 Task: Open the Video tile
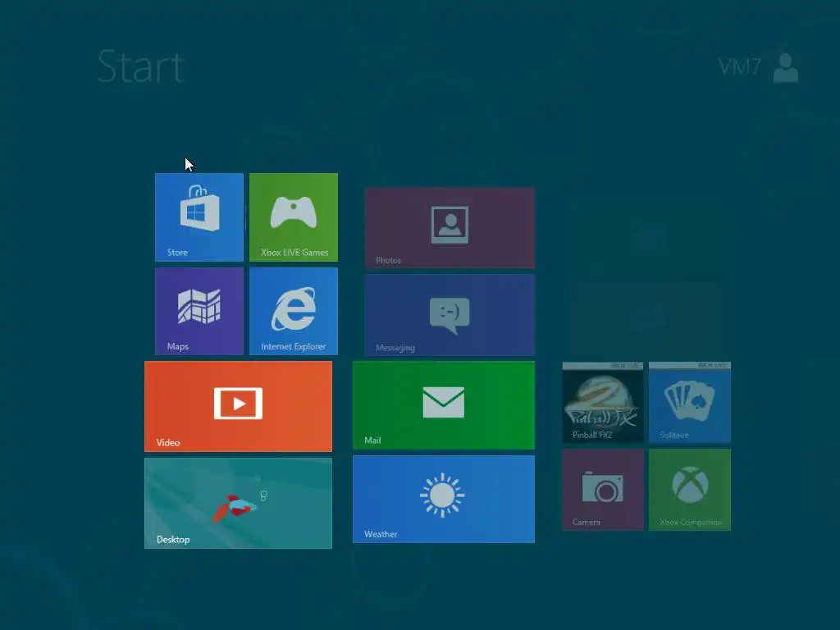pos(239,406)
